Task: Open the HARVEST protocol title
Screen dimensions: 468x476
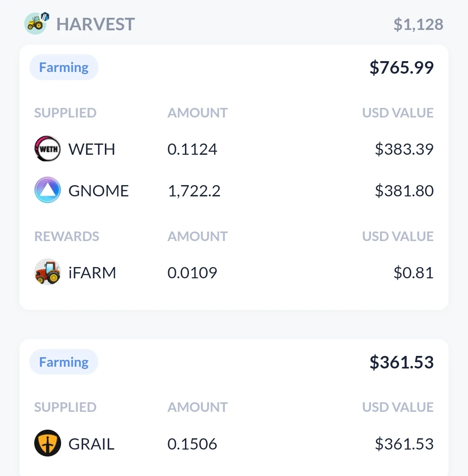Action: [96, 24]
